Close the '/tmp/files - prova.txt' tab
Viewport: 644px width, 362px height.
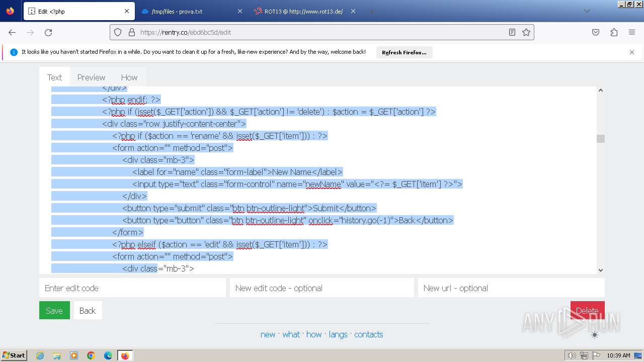(x=239, y=11)
